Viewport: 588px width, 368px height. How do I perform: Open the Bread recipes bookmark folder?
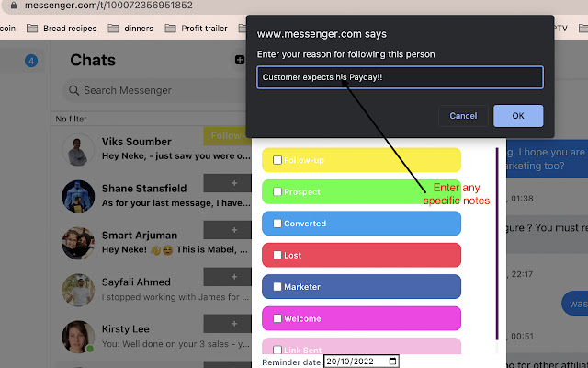point(62,29)
